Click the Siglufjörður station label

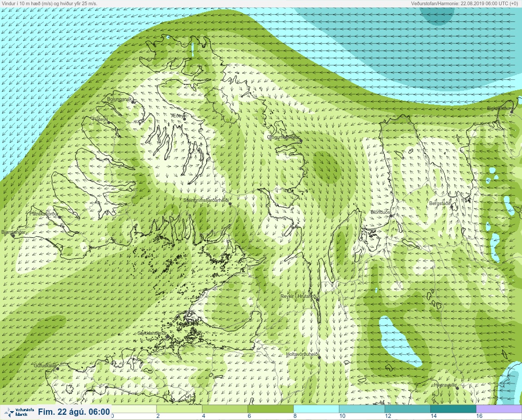point(499,109)
